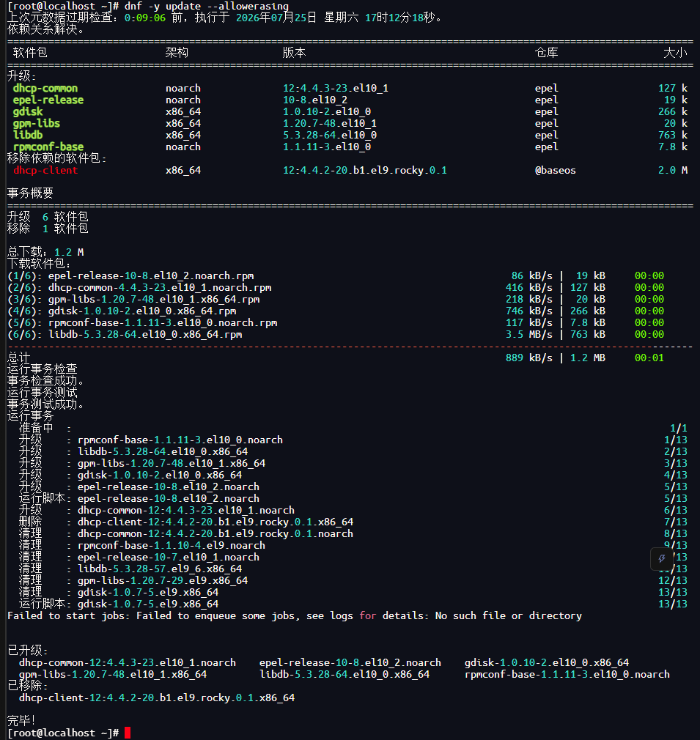Click version '5.3.28-64.el10_0' in the libdb row
This screenshot has height=740, width=700.
point(330,136)
